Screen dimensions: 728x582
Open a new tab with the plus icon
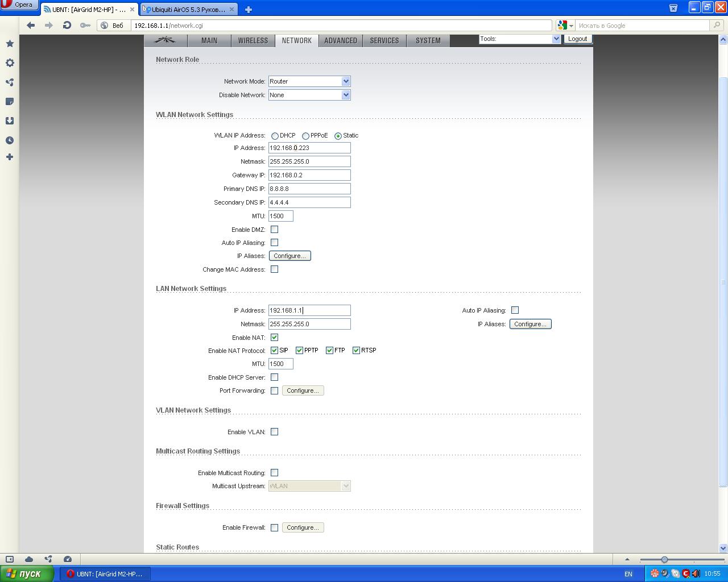coord(249,9)
